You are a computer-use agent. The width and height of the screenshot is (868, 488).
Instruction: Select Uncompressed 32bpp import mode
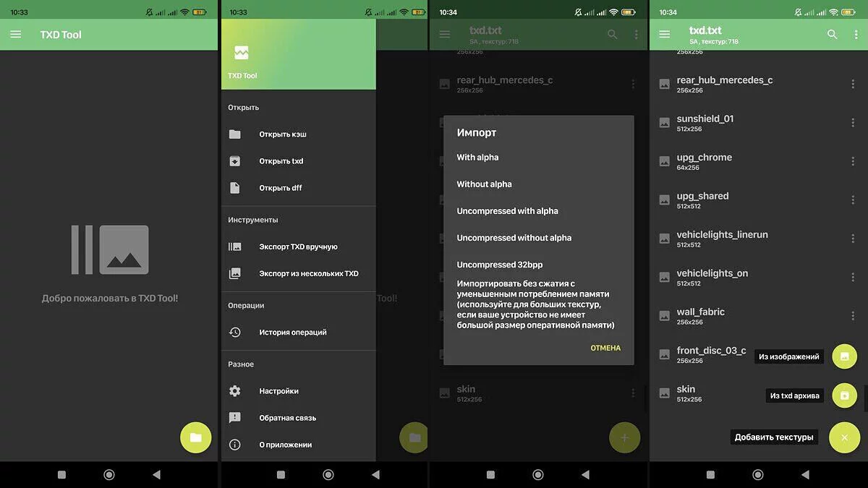[499, 265]
